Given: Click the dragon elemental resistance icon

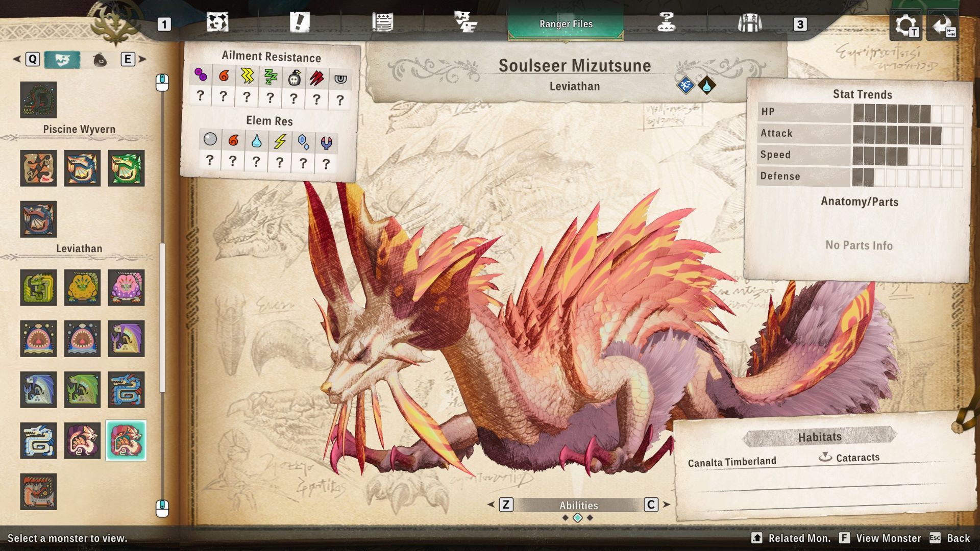Looking at the screenshot, I should point(326,143).
